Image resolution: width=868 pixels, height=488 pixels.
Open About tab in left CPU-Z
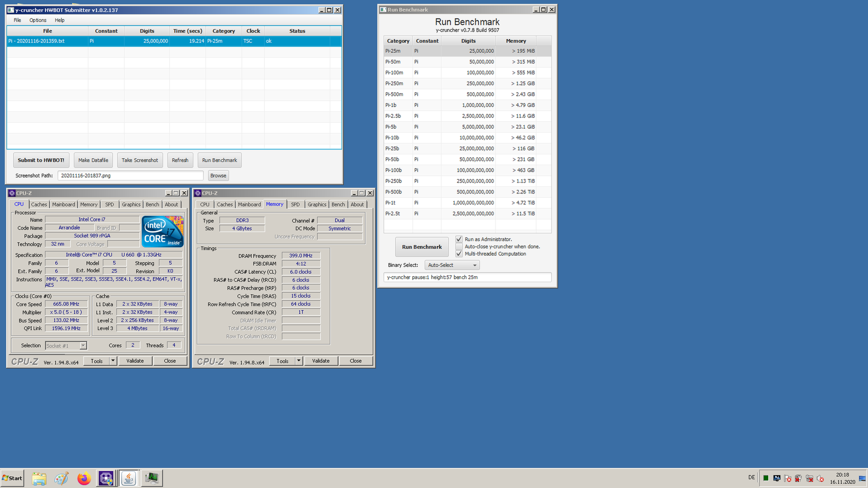click(171, 205)
